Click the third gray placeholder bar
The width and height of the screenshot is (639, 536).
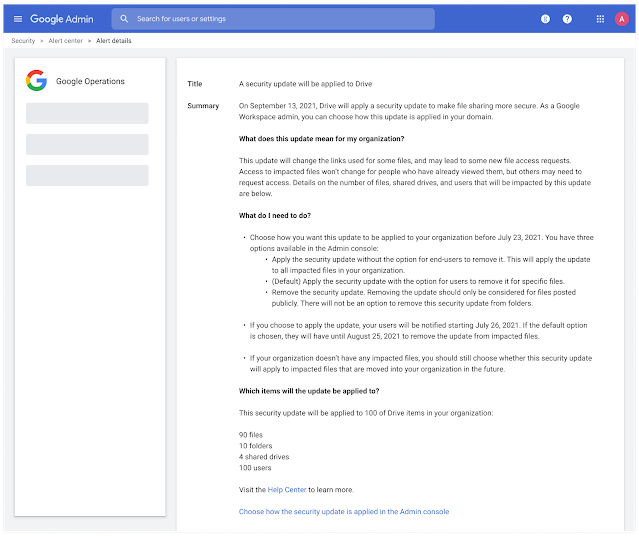coord(87,175)
